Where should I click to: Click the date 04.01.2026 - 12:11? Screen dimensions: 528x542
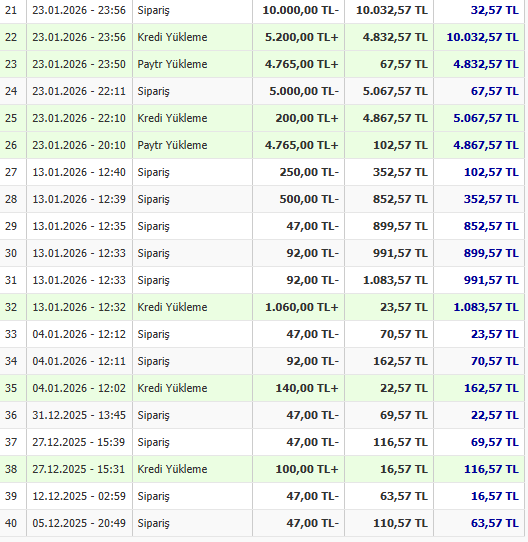79,361
